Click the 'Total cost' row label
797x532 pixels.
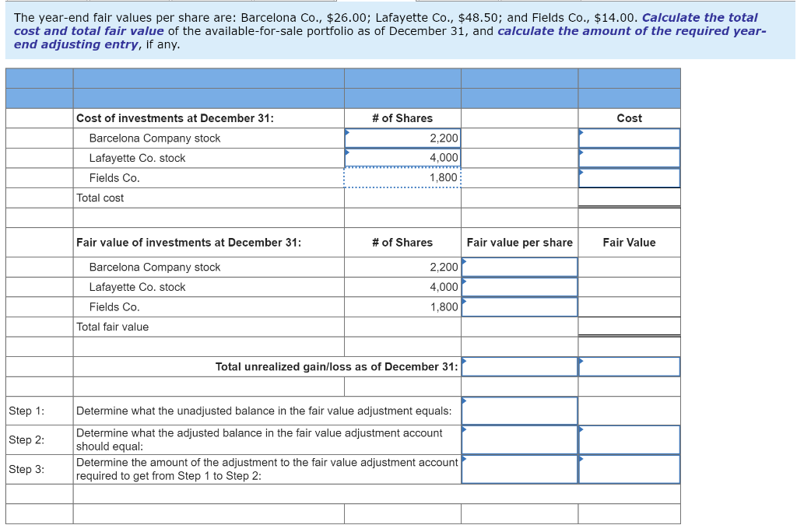tap(100, 198)
